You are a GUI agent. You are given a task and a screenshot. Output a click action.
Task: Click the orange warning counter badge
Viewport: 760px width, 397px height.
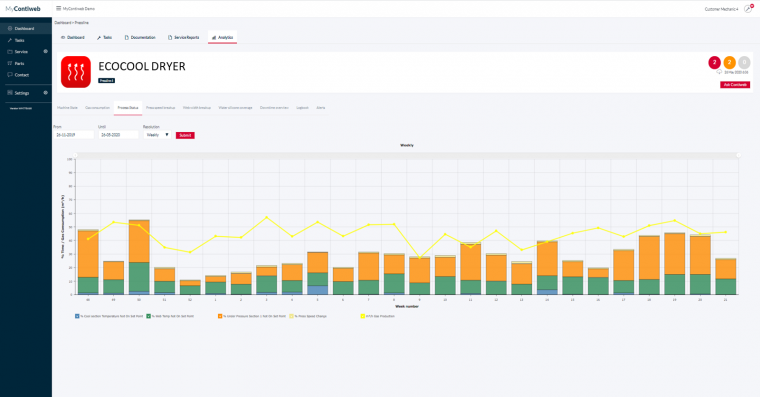(729, 62)
